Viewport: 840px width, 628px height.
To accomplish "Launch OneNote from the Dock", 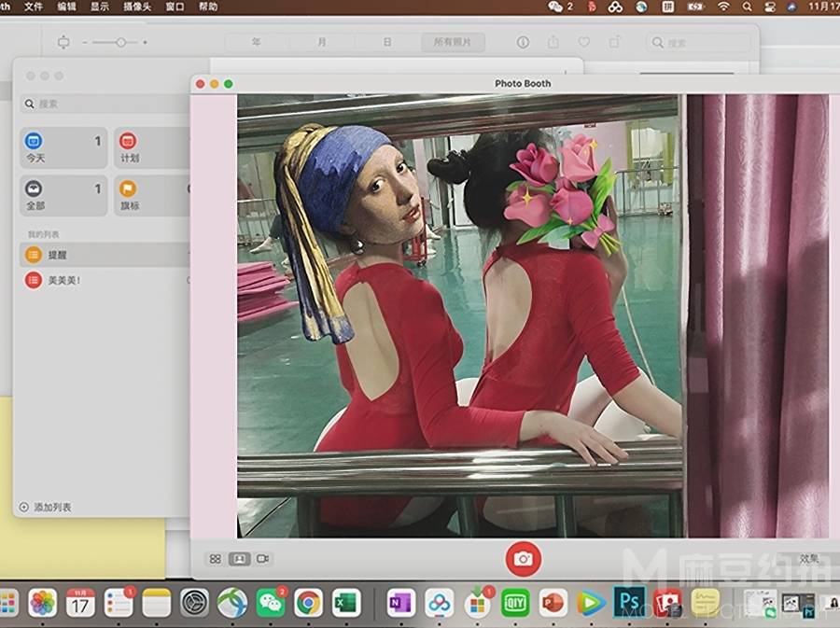I will point(400,604).
